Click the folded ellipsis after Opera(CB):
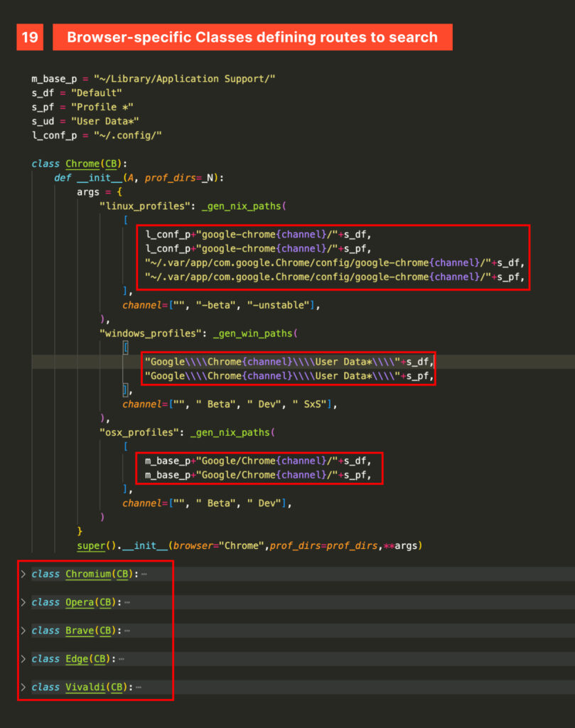The height and width of the screenshot is (728, 575). [x=127, y=602]
